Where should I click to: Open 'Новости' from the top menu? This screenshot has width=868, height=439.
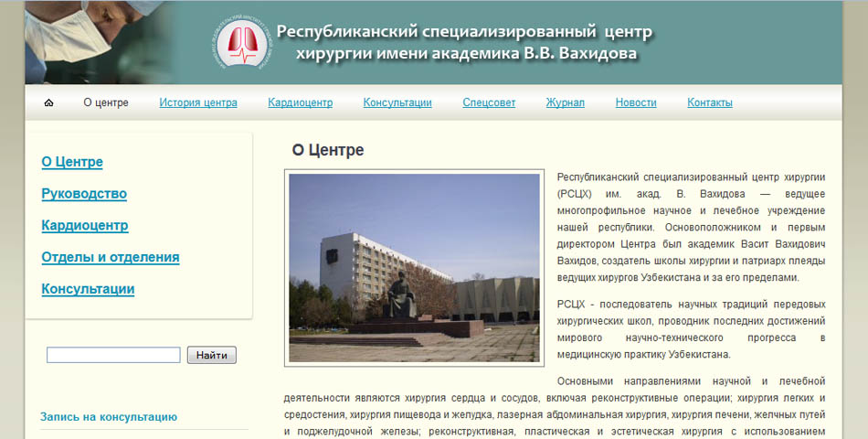click(x=636, y=102)
